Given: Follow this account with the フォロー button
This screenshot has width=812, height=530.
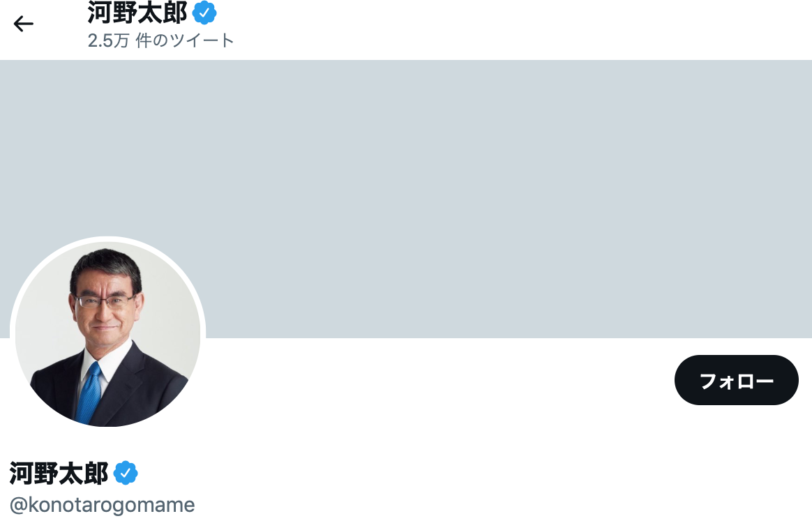Looking at the screenshot, I should pyautogui.click(x=736, y=380).
